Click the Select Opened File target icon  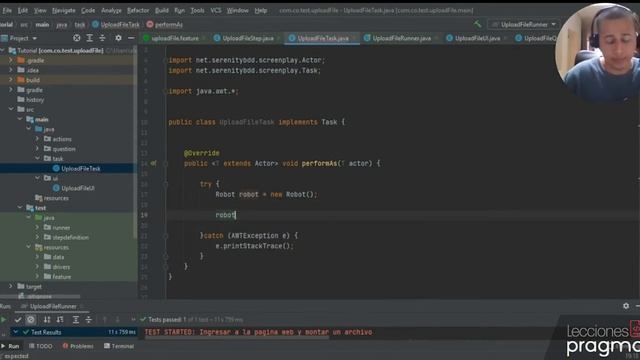77,38
